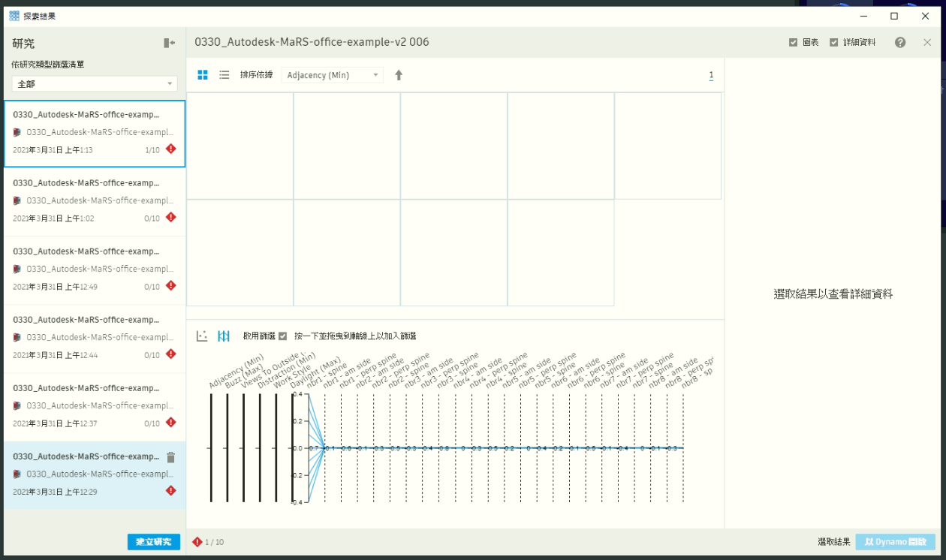
Task: Select the parallel coordinates chart icon
Action: pos(223,336)
